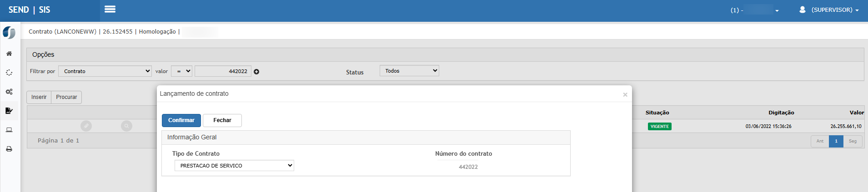868x192 pixels.
Task: Open Tipo de Contrato dropdown
Action: 234,166
